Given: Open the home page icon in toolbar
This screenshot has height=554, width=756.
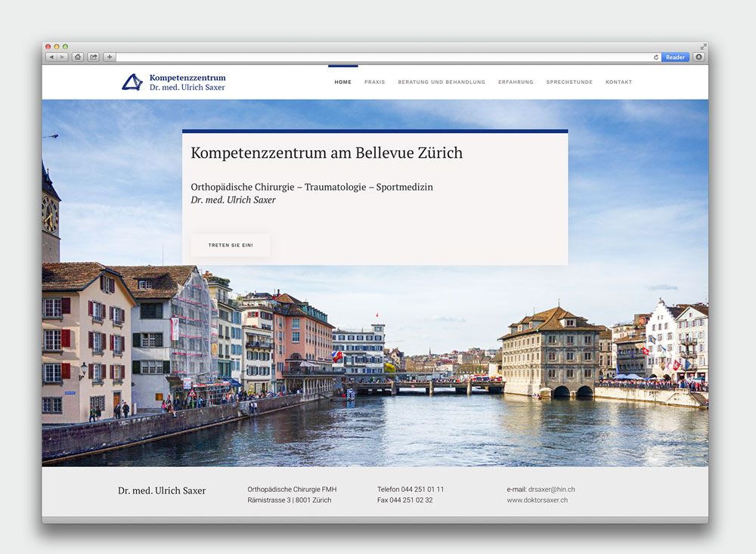Looking at the screenshot, I should 78,57.
